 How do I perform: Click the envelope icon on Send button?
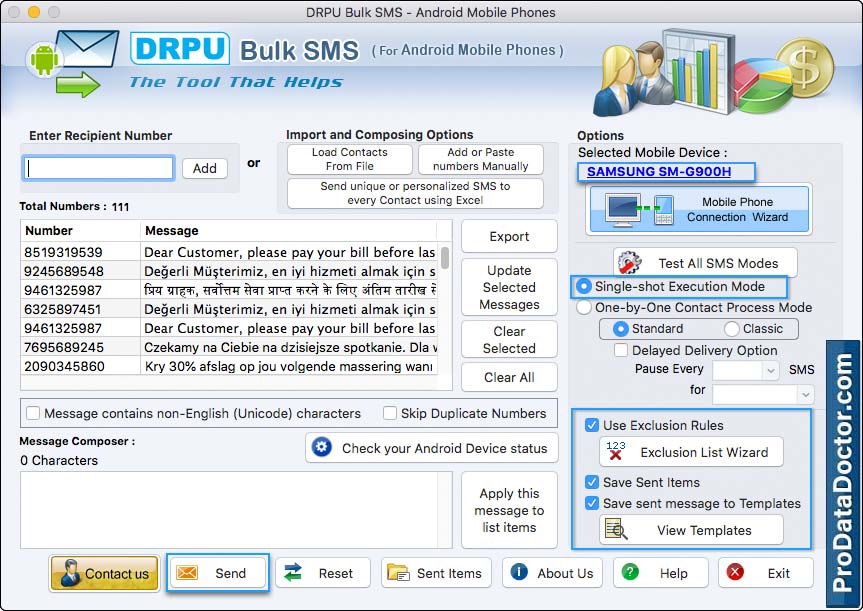click(x=187, y=573)
